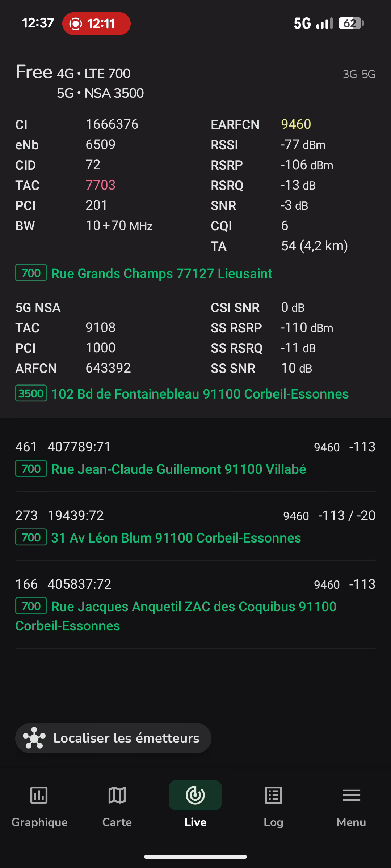Viewport: 391px width, 868px height.
Task: Open the Carte map icon
Action: tap(117, 796)
